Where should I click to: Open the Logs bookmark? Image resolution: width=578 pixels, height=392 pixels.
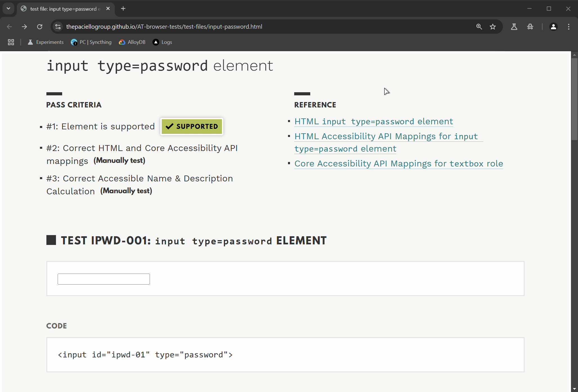(x=162, y=42)
